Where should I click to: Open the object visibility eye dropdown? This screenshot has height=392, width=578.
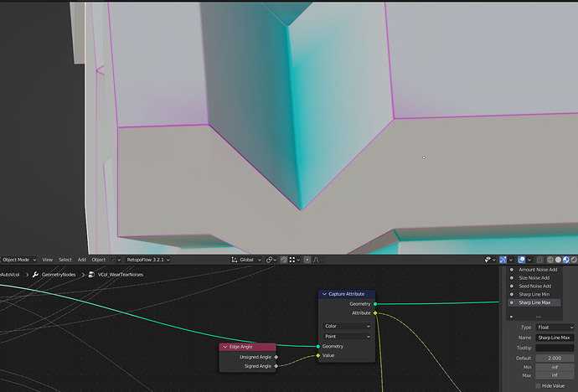tap(489, 260)
